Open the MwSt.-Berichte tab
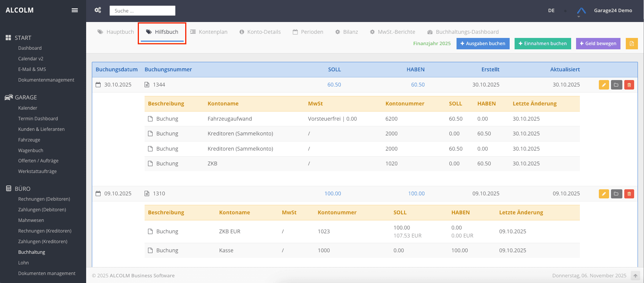 [x=392, y=32]
